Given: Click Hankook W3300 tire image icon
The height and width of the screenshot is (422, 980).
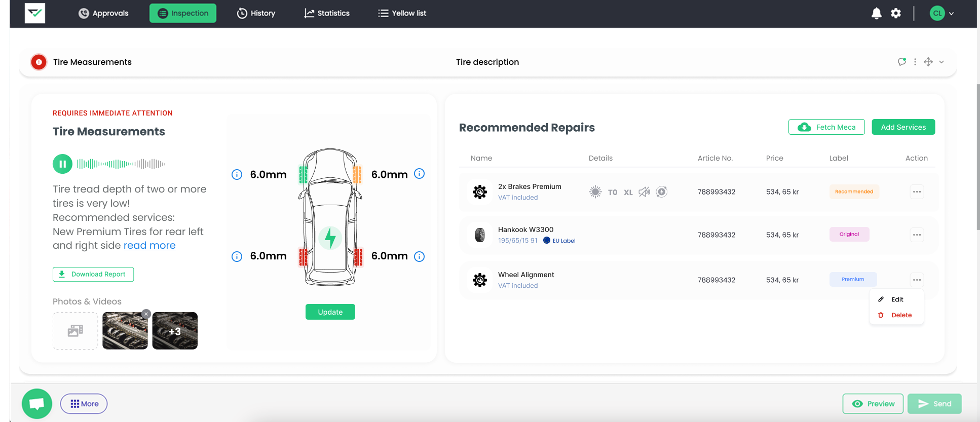Looking at the screenshot, I should 480,235.
